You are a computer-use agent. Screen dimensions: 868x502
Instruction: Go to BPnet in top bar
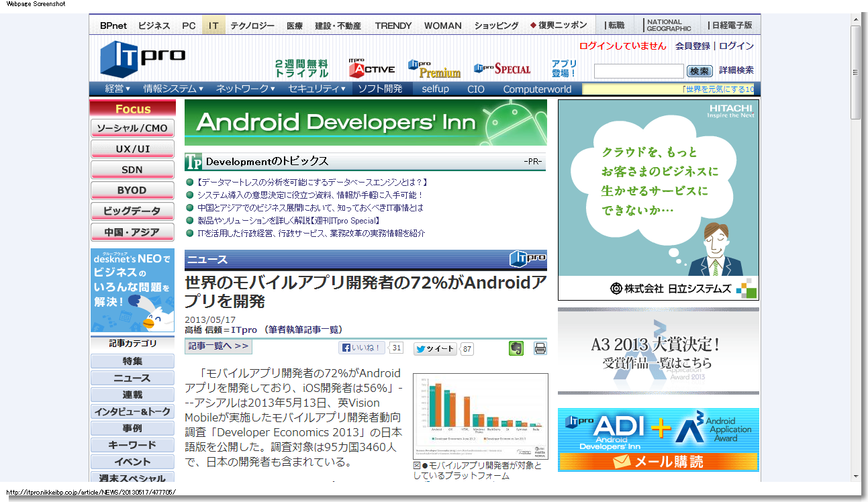coord(113,26)
